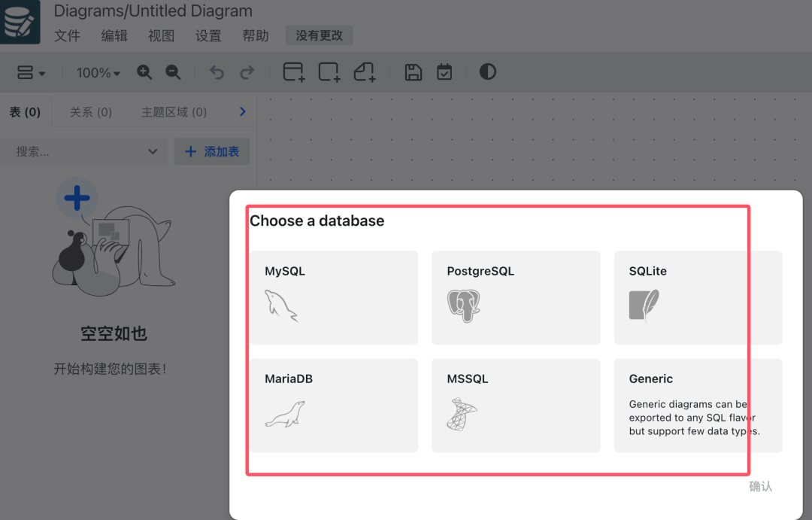
Task: Click the add table toolbar icon
Action: click(293, 72)
